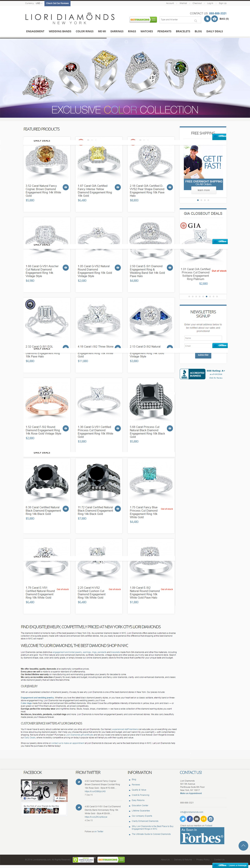Add the 5.68 Carat Black Diamond ring to bag
The height and width of the screenshot is (868, 250).
(170, 428)
